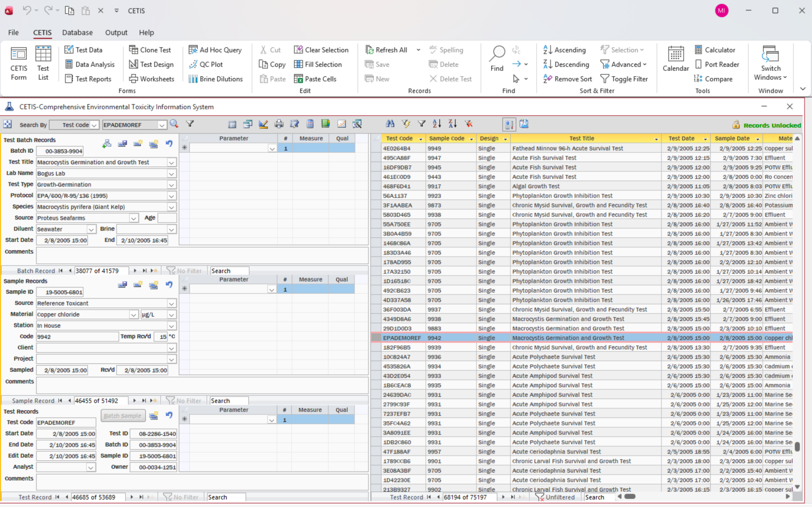The width and height of the screenshot is (812, 507).
Task: Click the Z-A sort descending icon above test list
Action: pyautogui.click(x=452, y=123)
